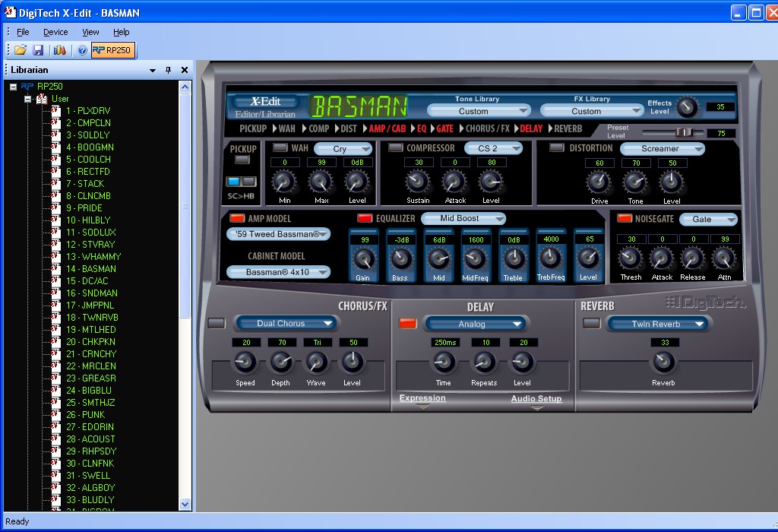Select preset 1 - PLXDRV
This screenshot has height=532, width=778.
(88, 111)
